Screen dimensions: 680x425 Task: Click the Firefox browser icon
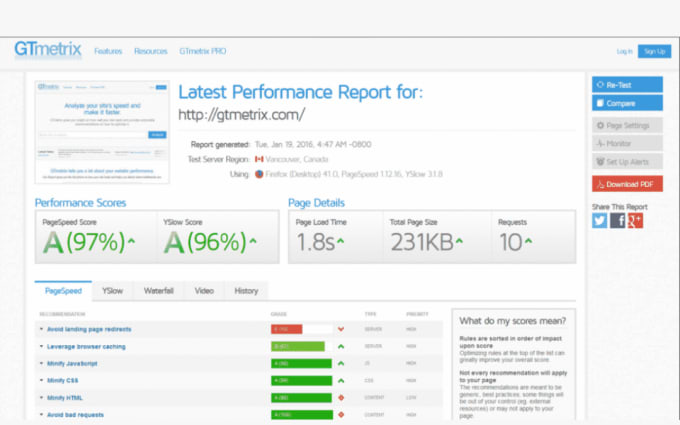pos(259,174)
